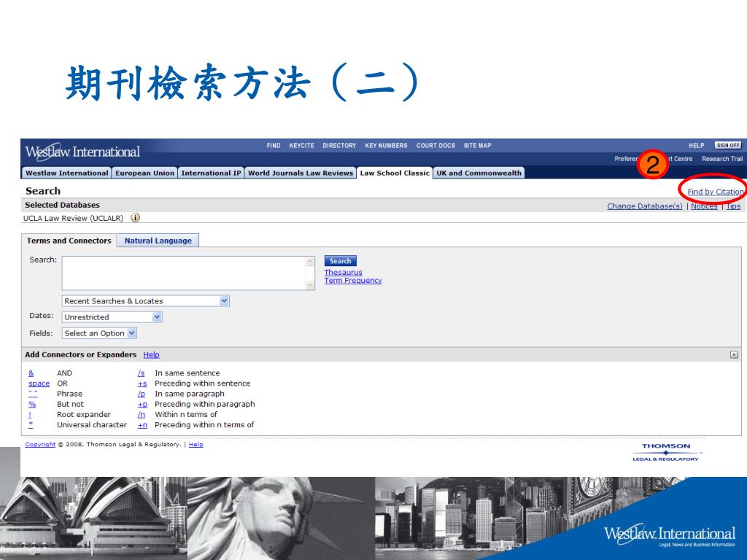Insert the +s Preceding within sentence connector
Viewport: 747px width, 560px height.
click(142, 384)
